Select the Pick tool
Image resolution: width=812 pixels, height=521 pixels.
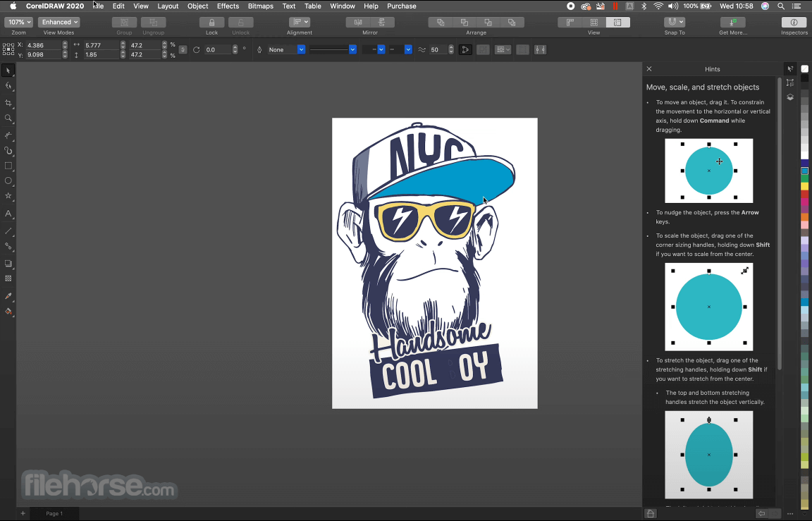(x=8, y=71)
